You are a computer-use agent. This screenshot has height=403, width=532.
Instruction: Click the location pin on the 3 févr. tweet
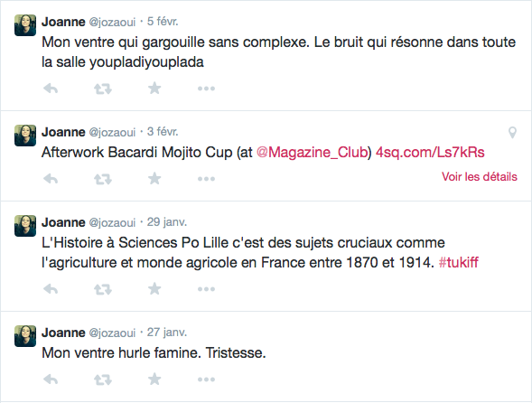(512, 133)
